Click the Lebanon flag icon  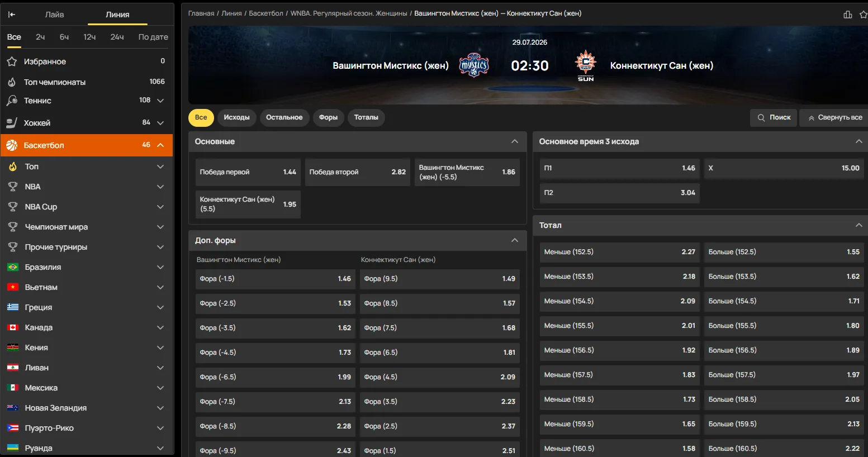pos(13,368)
